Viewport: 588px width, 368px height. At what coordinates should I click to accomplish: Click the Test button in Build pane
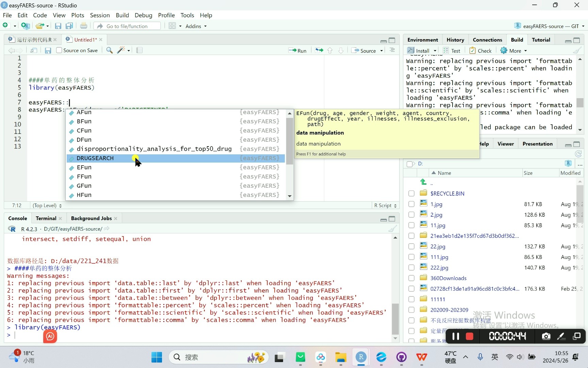coord(452,51)
